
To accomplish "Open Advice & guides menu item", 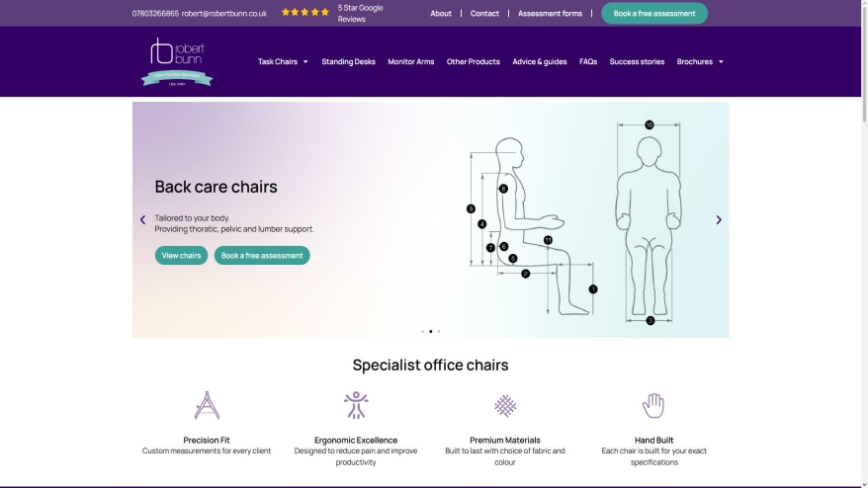I will (x=539, y=61).
